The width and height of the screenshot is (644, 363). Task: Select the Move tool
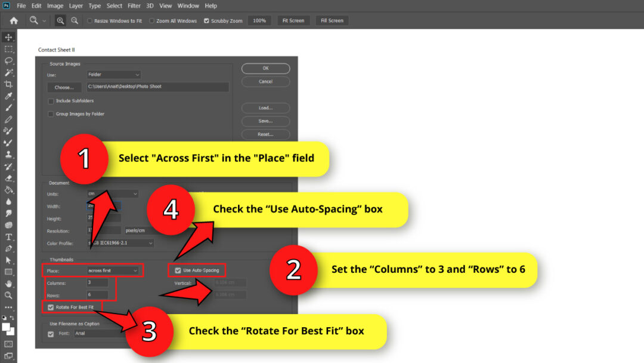(8, 36)
